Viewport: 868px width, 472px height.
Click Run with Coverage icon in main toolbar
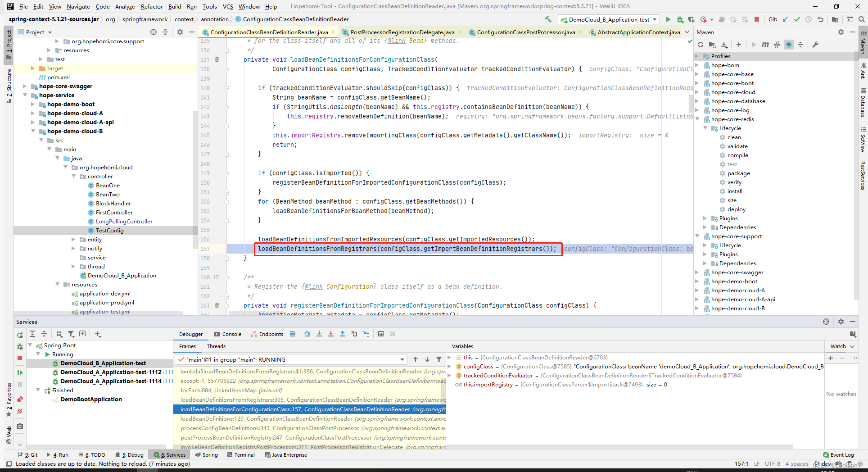692,19
